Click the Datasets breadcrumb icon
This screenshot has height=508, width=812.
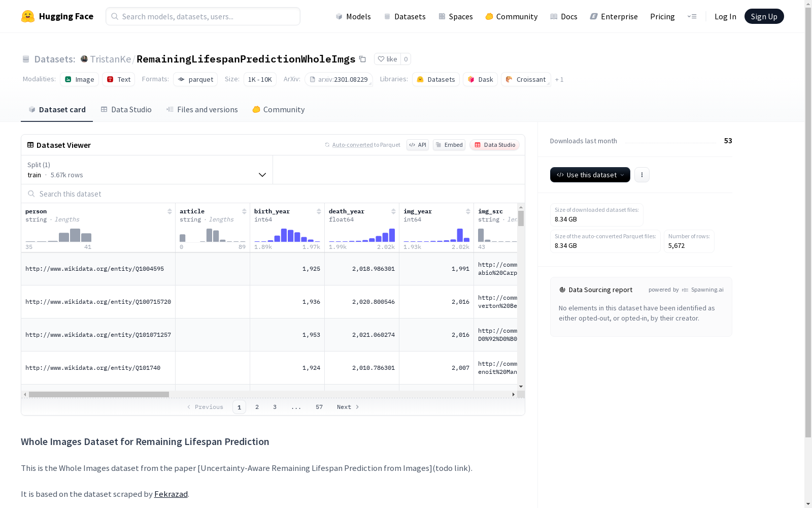pos(26,59)
